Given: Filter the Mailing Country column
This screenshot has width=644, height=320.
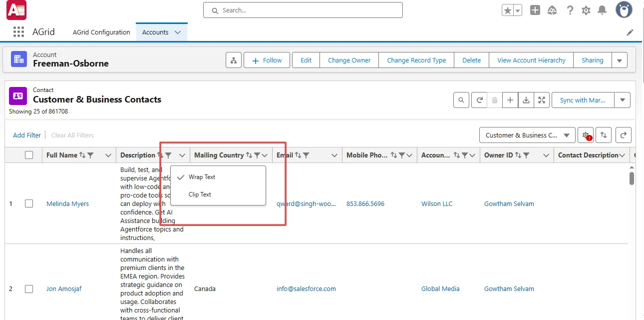Looking at the screenshot, I should pos(257,155).
